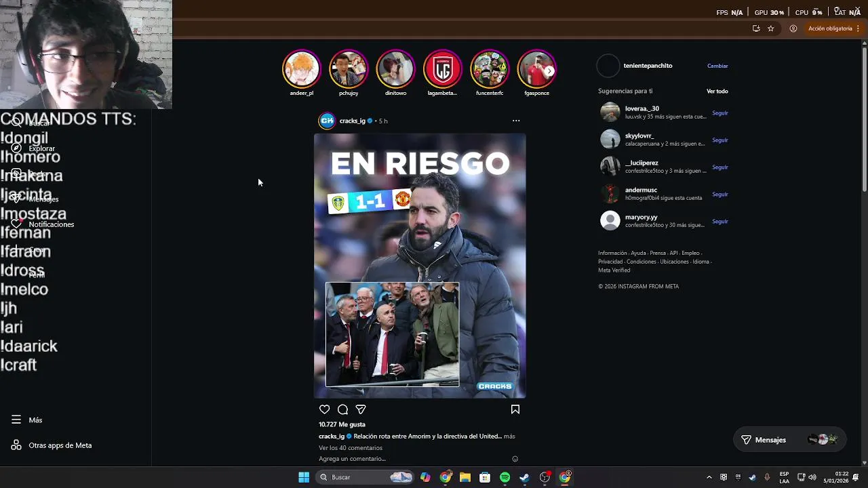Click the microphone tray icon
Image resolution: width=868 pixels, height=488 pixels.
[767, 477]
